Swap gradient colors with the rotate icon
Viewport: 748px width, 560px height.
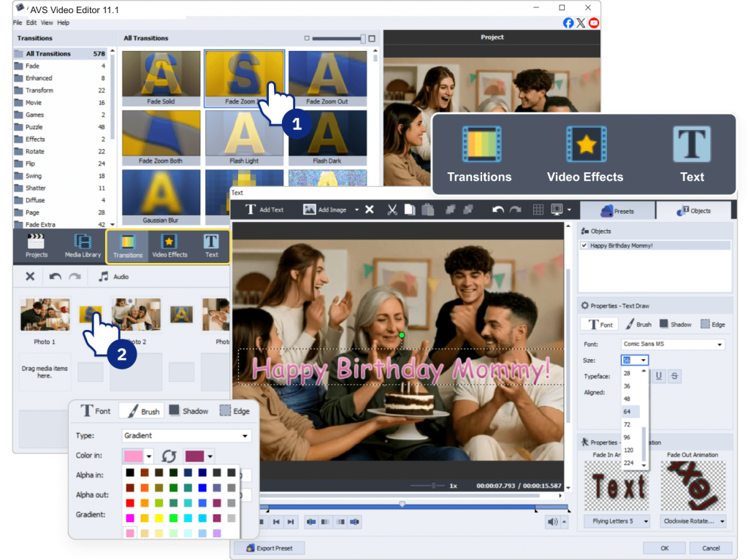coord(169,456)
